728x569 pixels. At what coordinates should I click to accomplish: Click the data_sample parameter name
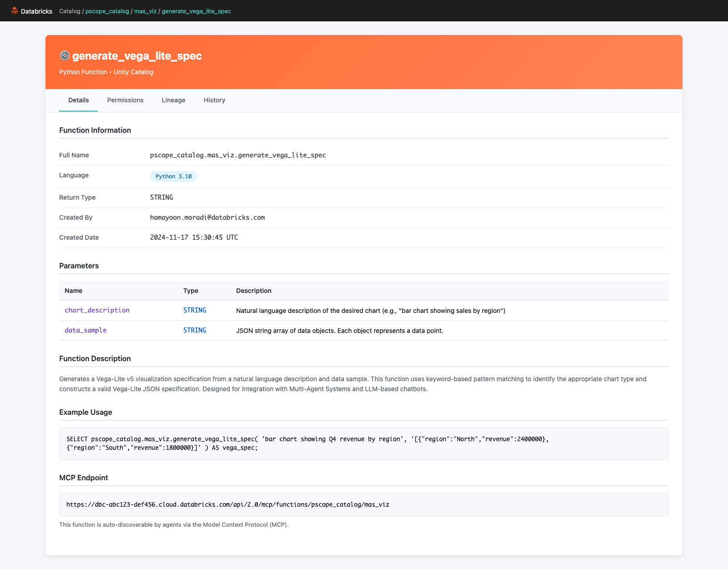point(86,330)
